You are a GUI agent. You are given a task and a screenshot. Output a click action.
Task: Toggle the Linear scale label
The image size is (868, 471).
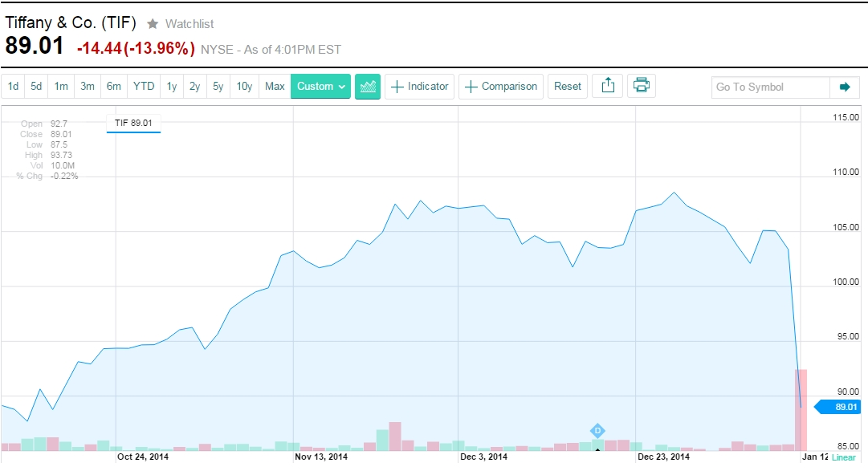844,457
